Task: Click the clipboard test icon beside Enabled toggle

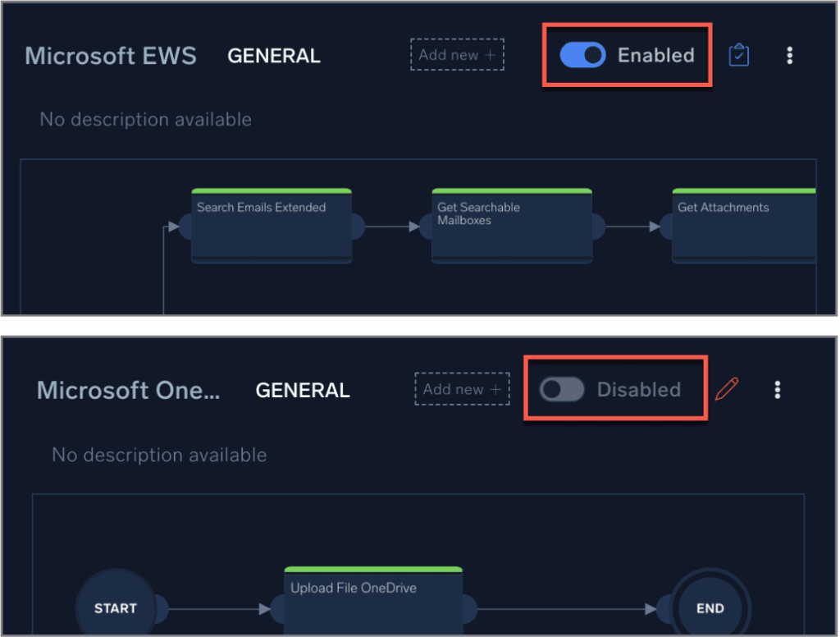Action: point(738,55)
